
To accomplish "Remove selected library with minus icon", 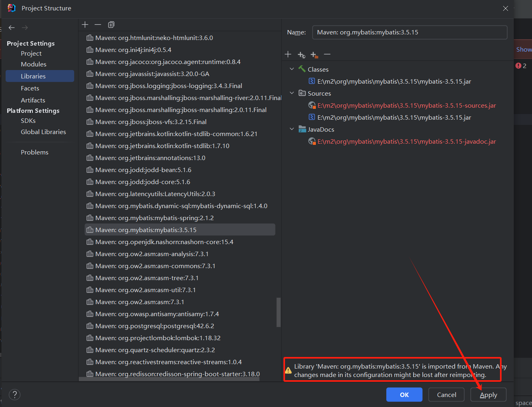I will pyautogui.click(x=98, y=25).
